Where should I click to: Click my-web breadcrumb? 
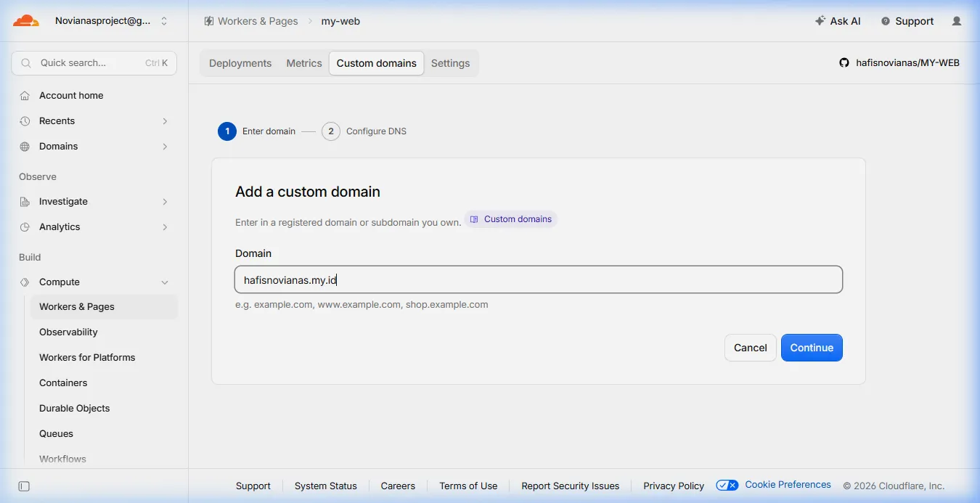point(340,21)
